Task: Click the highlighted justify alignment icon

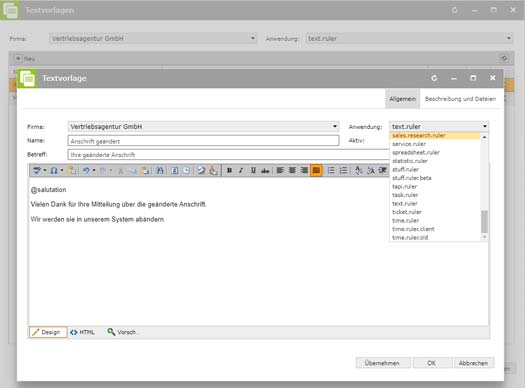Action: coord(316,170)
